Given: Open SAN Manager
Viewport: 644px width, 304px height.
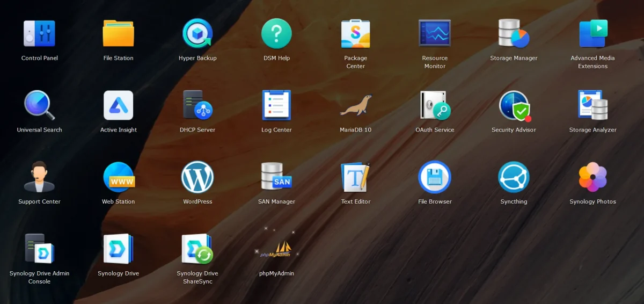Looking at the screenshot, I should tap(276, 177).
